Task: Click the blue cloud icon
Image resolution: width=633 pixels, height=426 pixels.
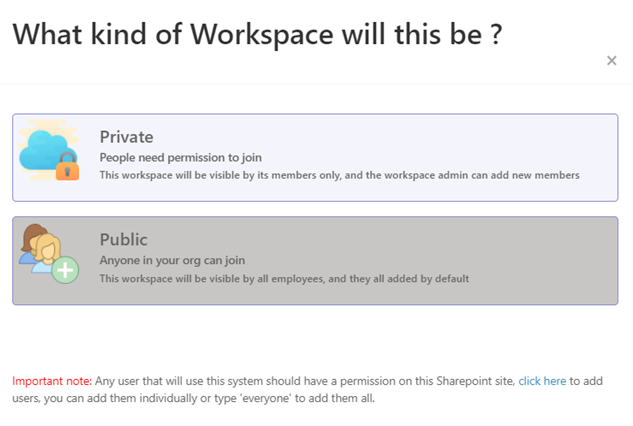Action: (44, 150)
